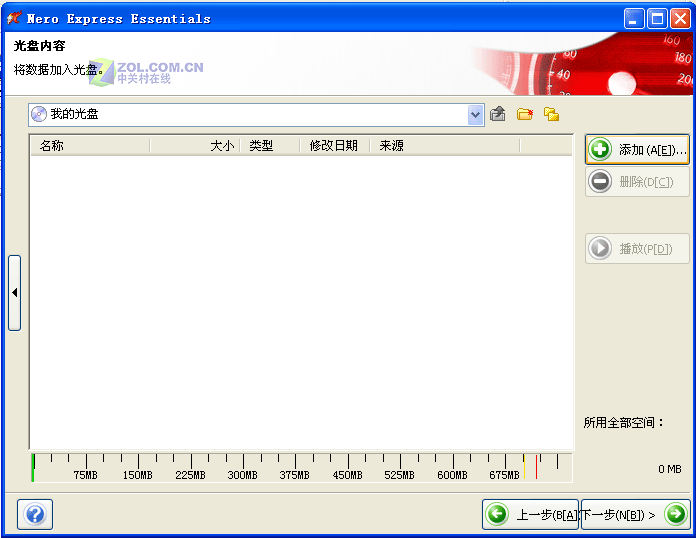696x538 pixels.
Task: Close the Nero Express window
Action: 680,19
